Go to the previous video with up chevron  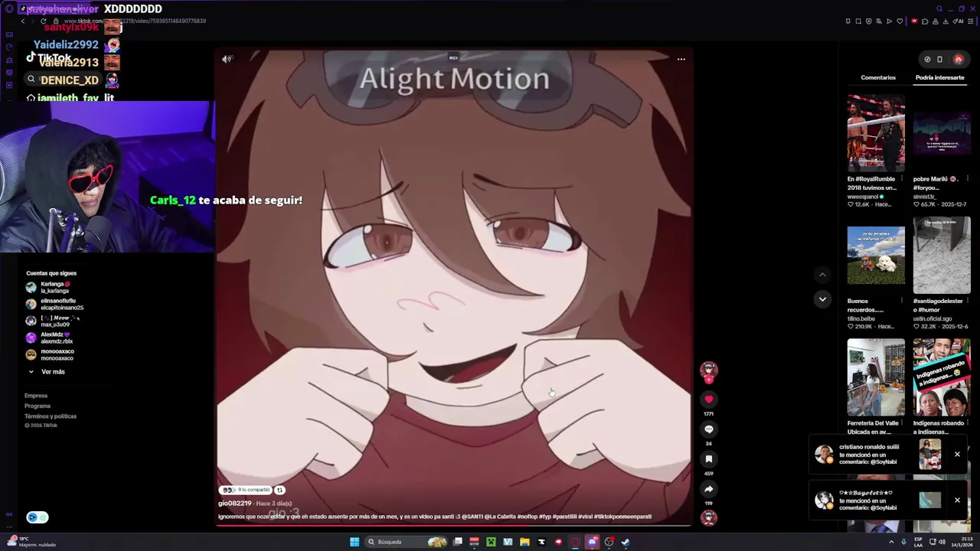point(822,275)
